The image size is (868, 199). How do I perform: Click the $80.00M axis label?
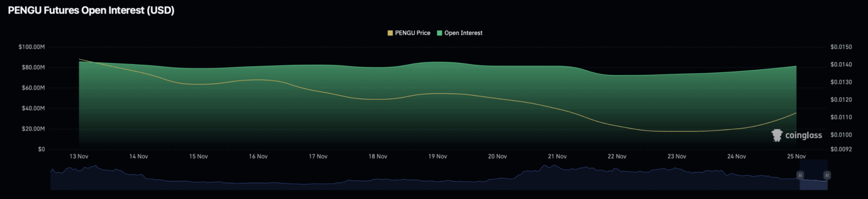point(33,67)
